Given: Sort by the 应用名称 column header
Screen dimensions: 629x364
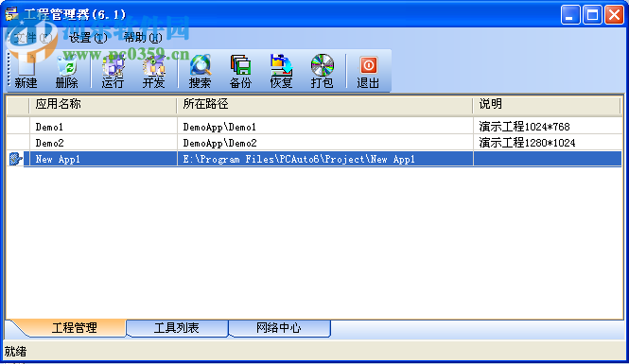Looking at the screenshot, I should (x=103, y=105).
